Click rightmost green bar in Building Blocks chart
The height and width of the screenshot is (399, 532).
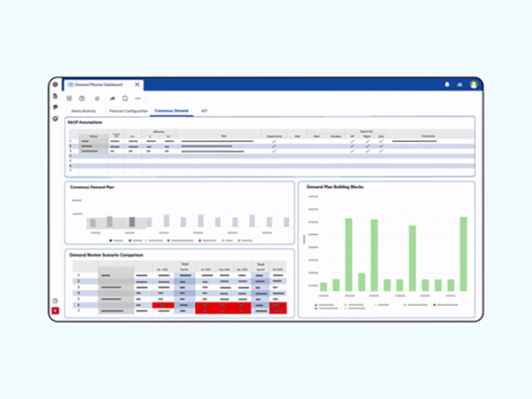point(464,254)
